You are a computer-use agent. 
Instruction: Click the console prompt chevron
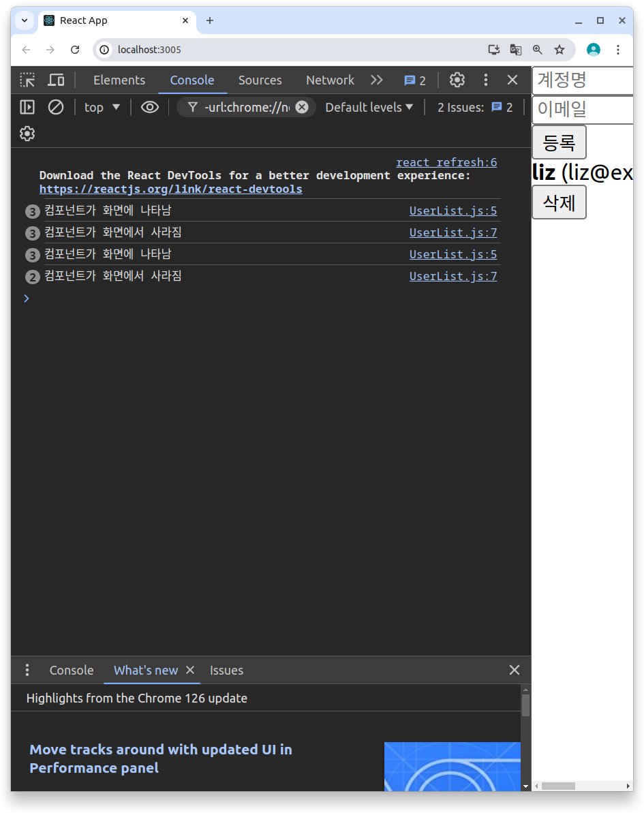(27, 298)
